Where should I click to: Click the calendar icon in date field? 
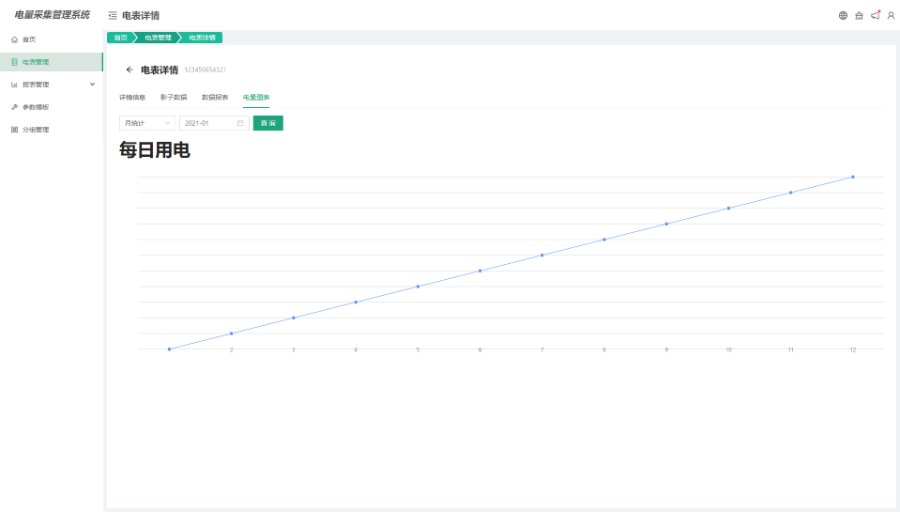(240, 123)
